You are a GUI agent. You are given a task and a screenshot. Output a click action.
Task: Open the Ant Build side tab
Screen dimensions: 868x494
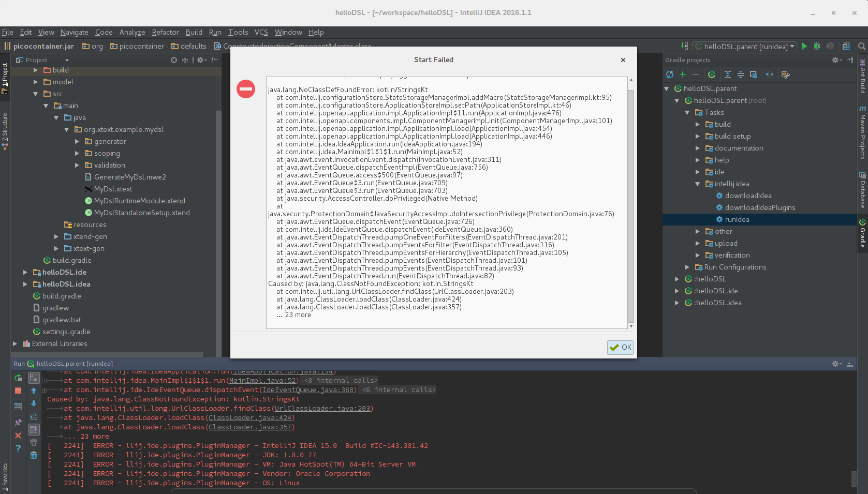point(862,77)
